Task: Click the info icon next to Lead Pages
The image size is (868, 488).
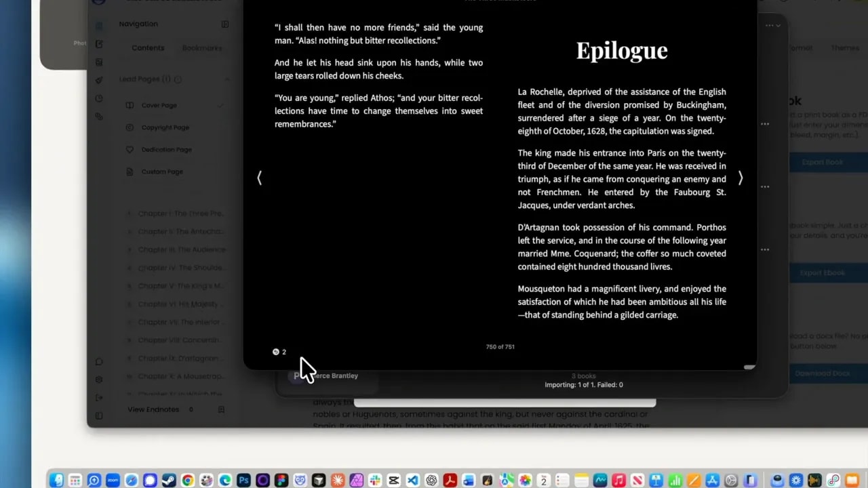Action: (x=178, y=79)
